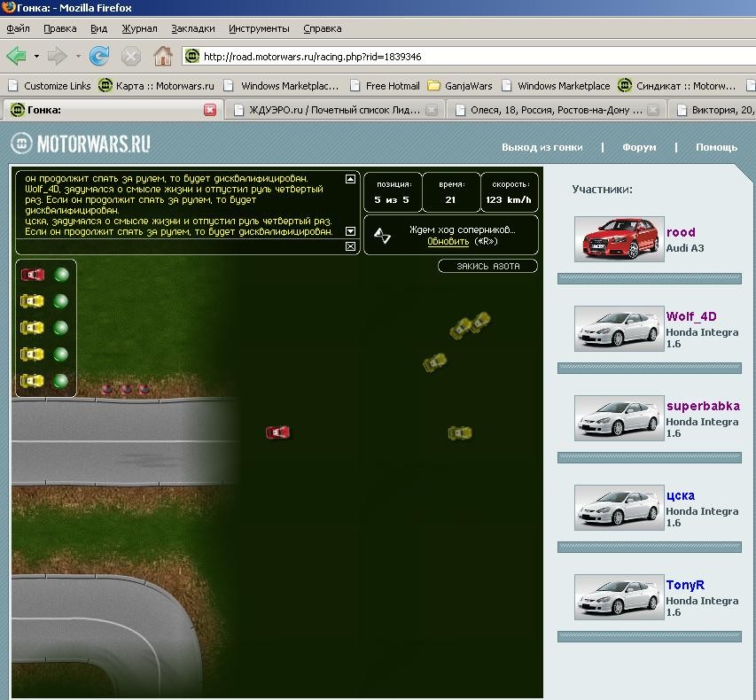Click the progress bar under rood

pos(650,278)
